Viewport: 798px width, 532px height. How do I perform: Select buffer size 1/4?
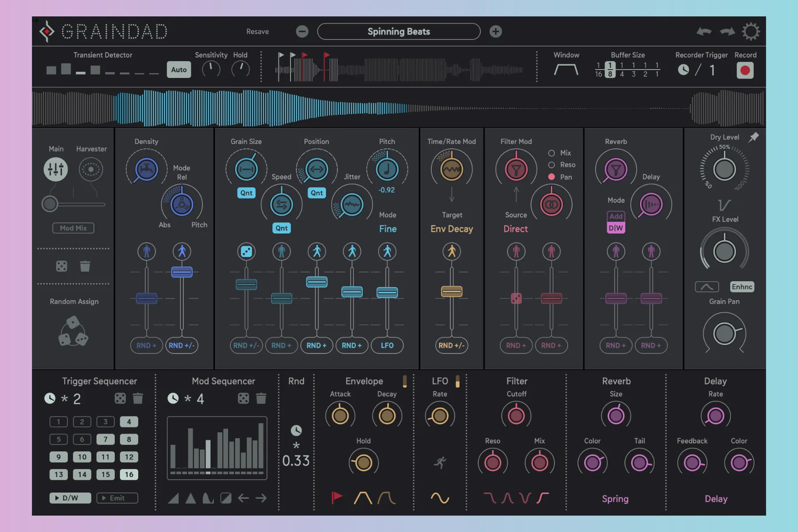(x=622, y=70)
